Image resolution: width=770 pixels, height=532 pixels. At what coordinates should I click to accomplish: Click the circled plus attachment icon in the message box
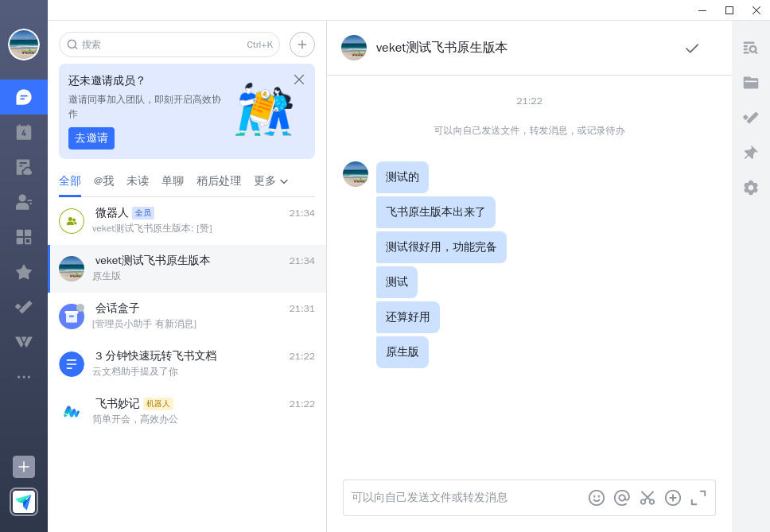coord(673,498)
